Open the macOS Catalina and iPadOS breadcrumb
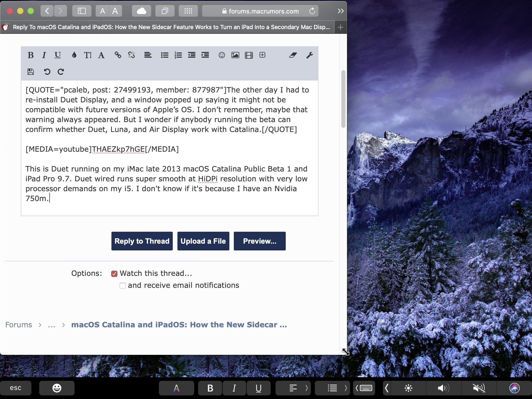This screenshot has width=532, height=399. point(179,325)
